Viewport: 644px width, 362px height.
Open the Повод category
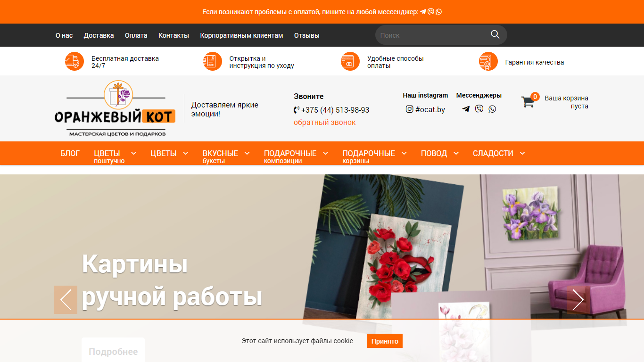coord(434,153)
